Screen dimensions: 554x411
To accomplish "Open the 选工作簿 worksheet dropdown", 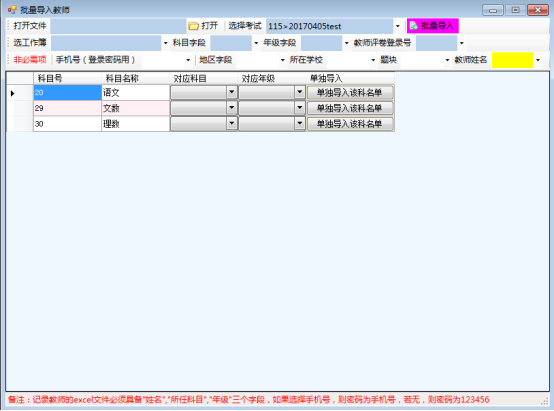I will [x=165, y=43].
